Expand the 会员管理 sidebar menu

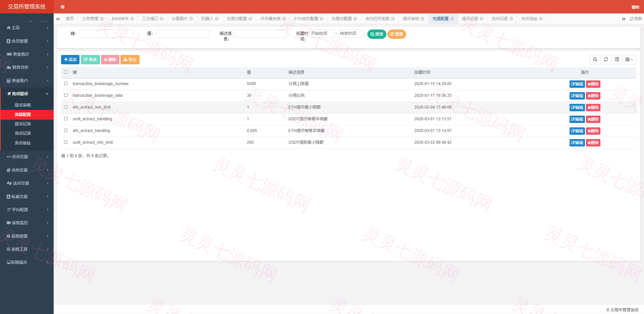[x=27, y=41]
